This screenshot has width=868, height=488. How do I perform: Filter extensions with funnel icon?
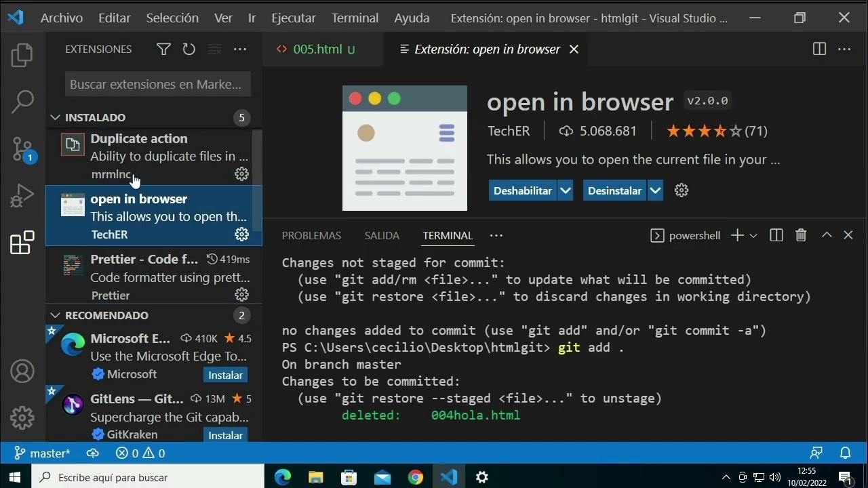coord(163,49)
